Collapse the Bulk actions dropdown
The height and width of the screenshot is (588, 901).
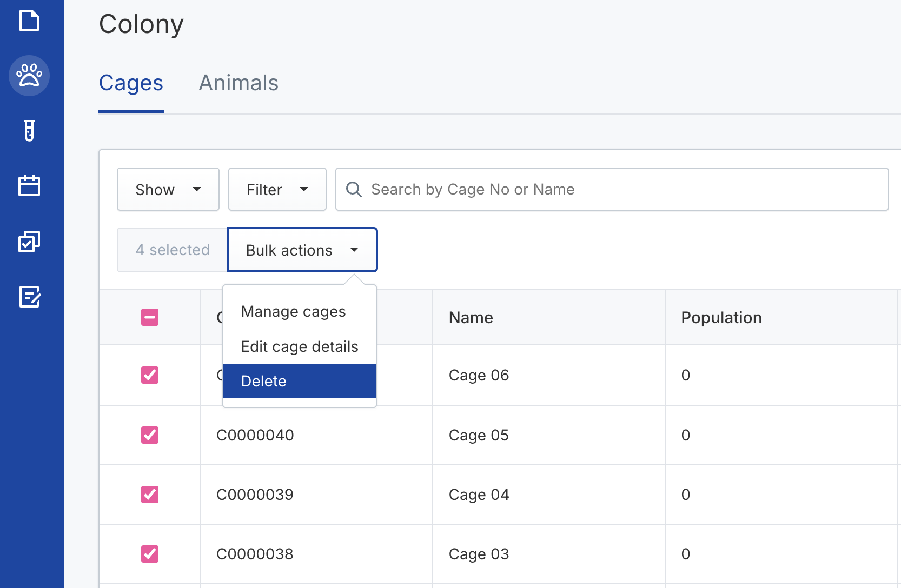[302, 250]
